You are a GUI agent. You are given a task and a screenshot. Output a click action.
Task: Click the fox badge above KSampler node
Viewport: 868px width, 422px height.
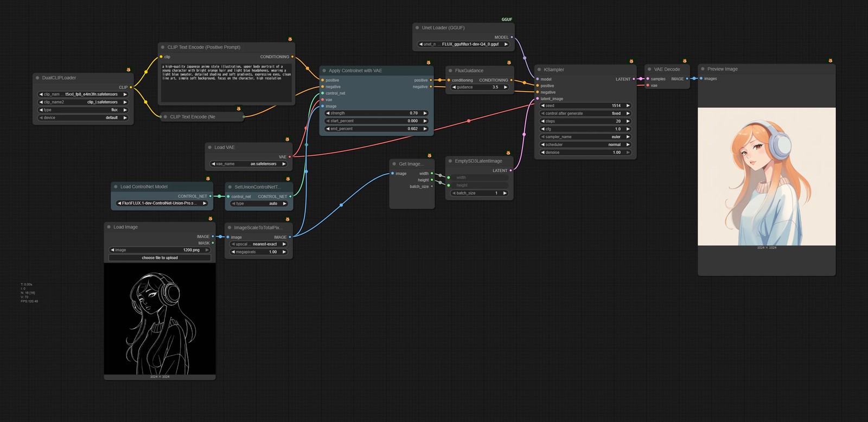point(631,61)
